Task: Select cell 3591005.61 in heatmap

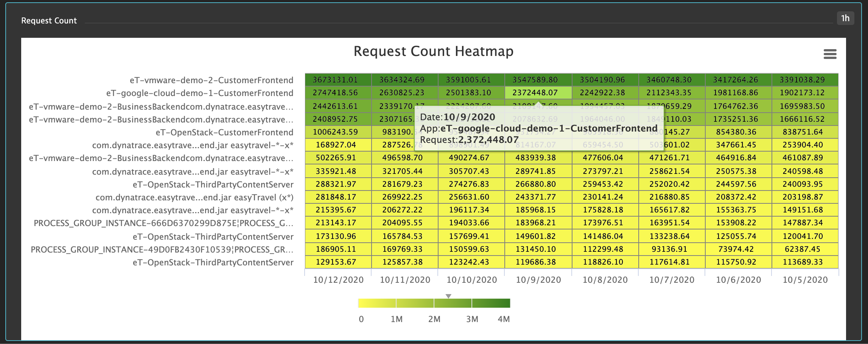Action: (x=471, y=80)
